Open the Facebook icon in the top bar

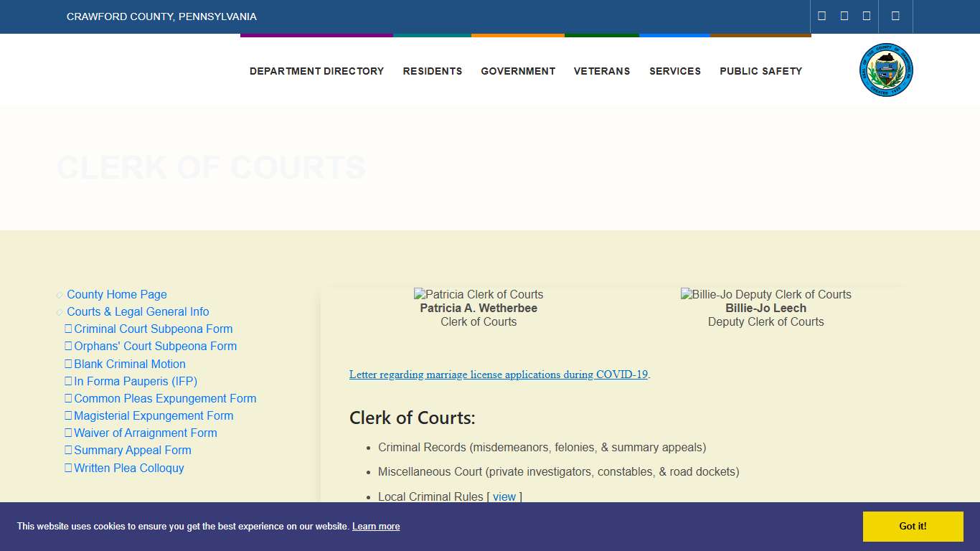click(821, 15)
